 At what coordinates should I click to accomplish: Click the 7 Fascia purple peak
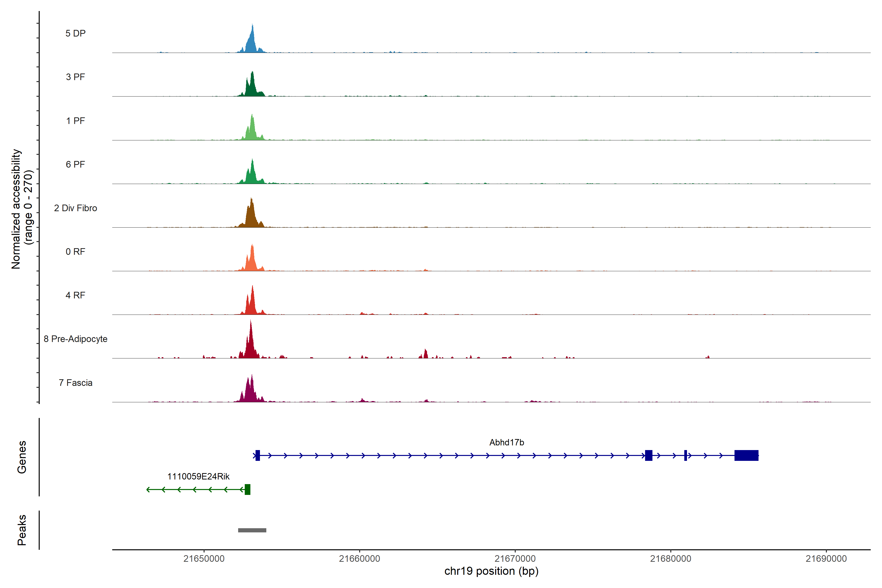point(250,392)
